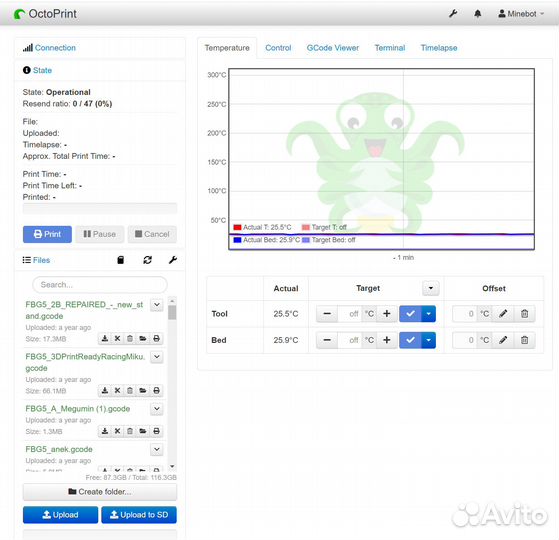Confirm Tool target temperature with the checkmark
This screenshot has width=559, height=540.
click(410, 314)
